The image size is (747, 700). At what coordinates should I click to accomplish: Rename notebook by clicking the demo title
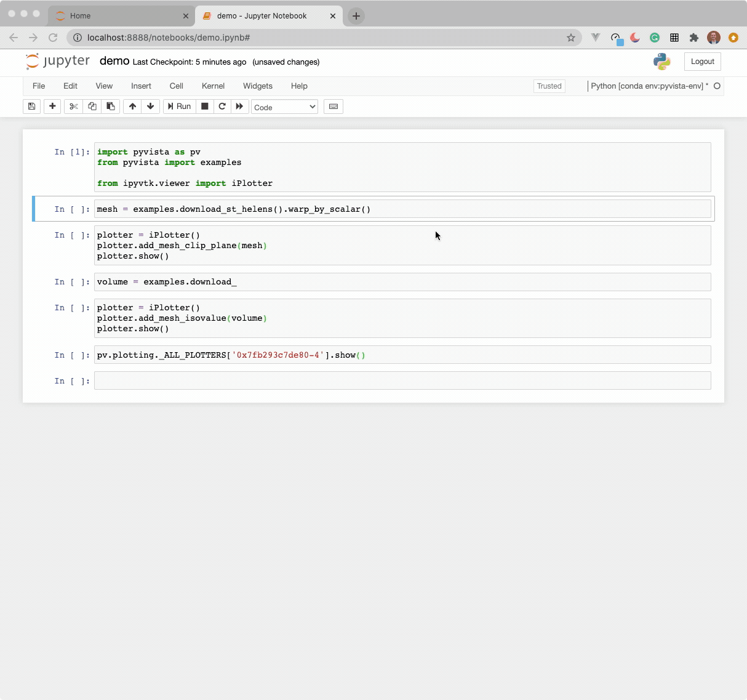114,61
